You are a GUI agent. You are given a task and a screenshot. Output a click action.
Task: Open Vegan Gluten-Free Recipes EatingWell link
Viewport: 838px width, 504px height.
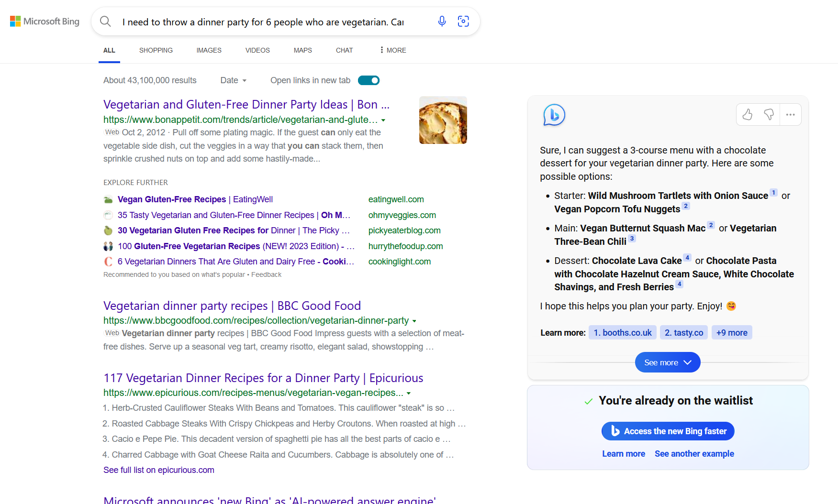195,199
